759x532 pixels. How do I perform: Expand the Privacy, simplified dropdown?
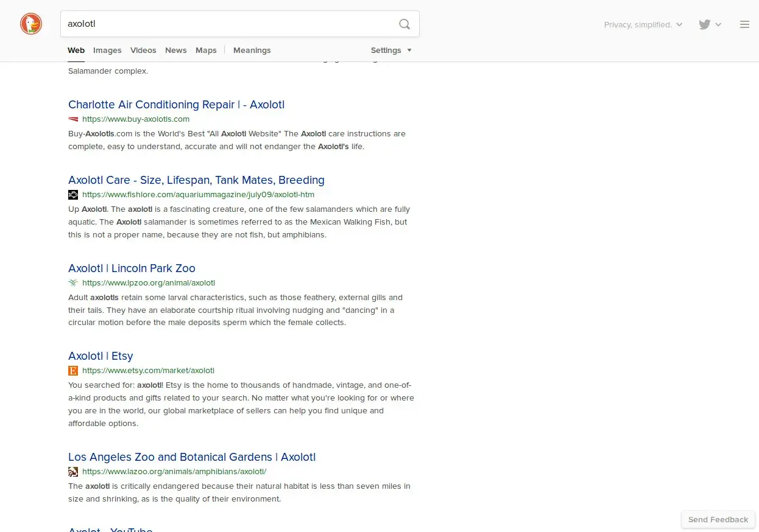pyautogui.click(x=643, y=25)
